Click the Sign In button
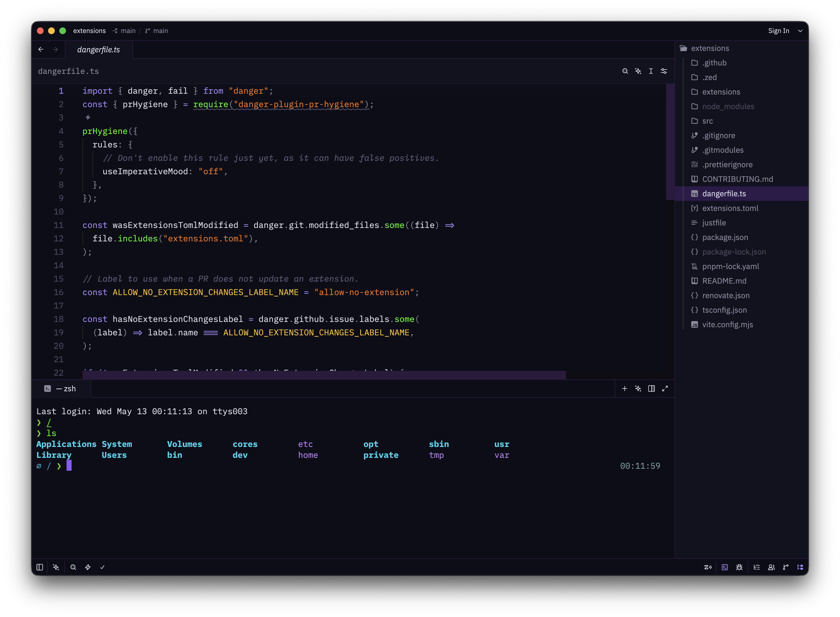The width and height of the screenshot is (840, 617). tap(778, 31)
